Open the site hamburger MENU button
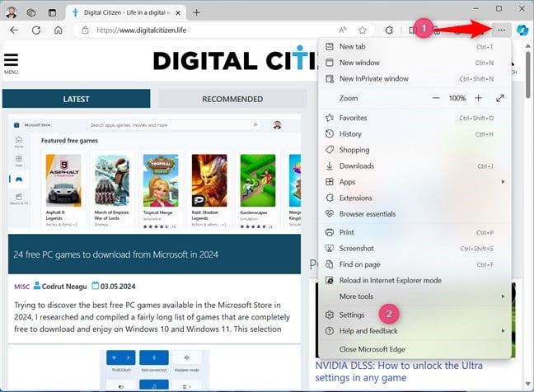The height and width of the screenshot is (392, 534). 11,63
